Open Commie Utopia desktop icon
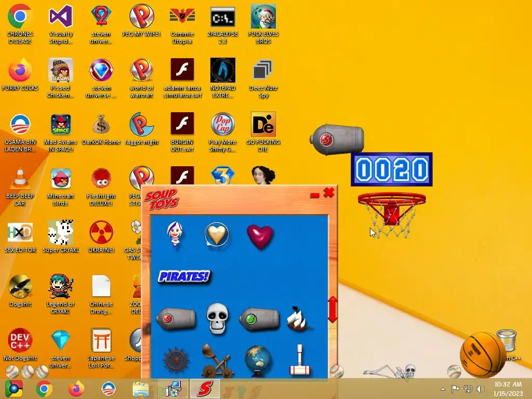 tap(182, 24)
